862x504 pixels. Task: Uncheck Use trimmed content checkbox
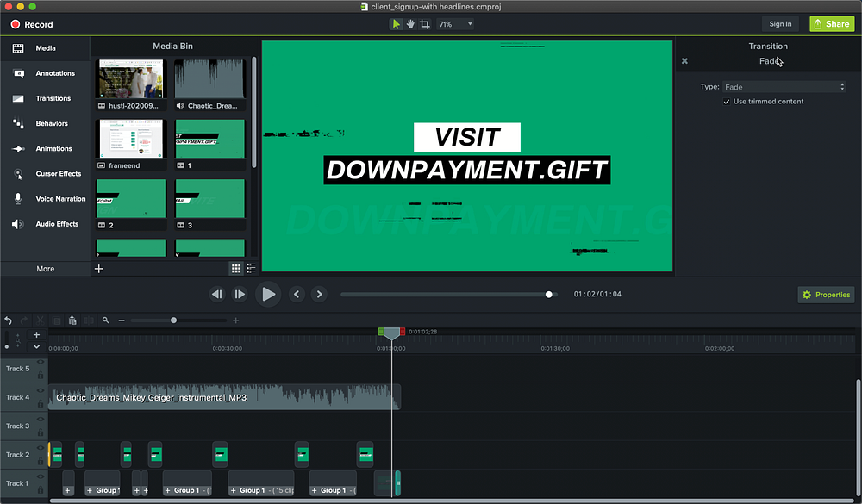click(727, 102)
